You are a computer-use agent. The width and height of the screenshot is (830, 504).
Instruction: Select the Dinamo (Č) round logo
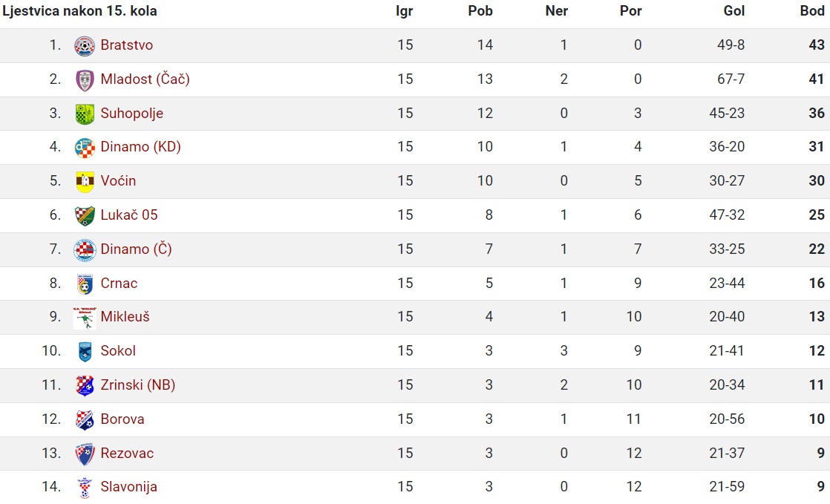[x=85, y=250]
